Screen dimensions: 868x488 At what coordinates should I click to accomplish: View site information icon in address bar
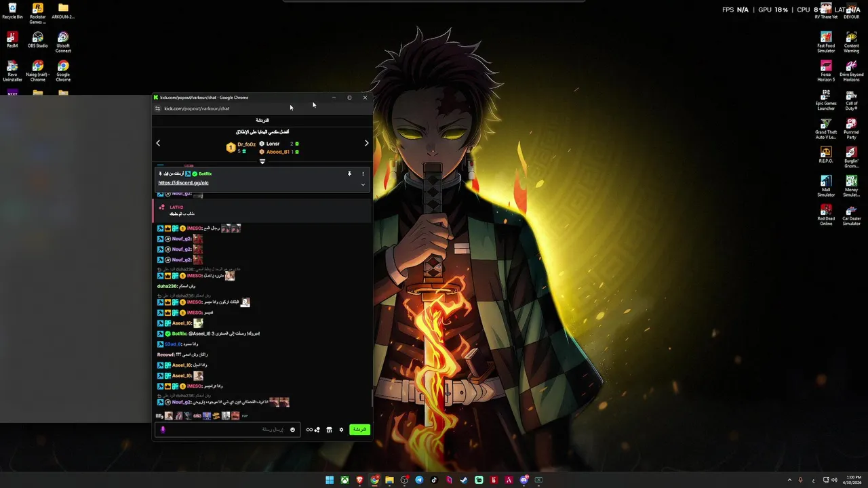click(157, 108)
